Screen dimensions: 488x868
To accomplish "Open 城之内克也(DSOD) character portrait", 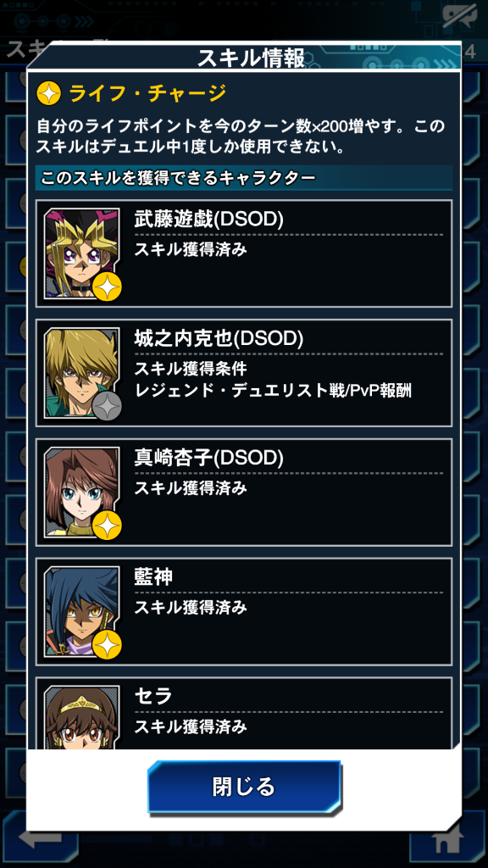I will pyautogui.click(x=82, y=373).
